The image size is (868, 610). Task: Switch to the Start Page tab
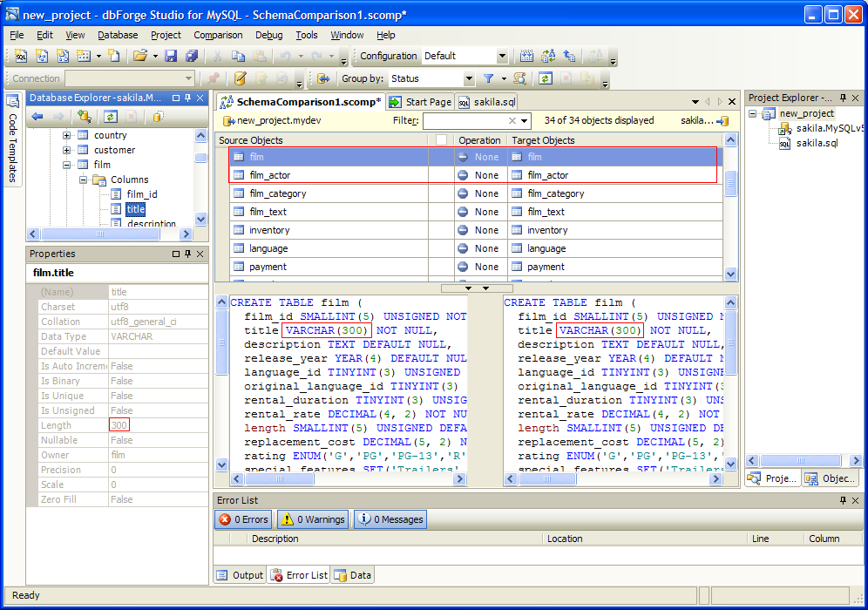point(421,102)
